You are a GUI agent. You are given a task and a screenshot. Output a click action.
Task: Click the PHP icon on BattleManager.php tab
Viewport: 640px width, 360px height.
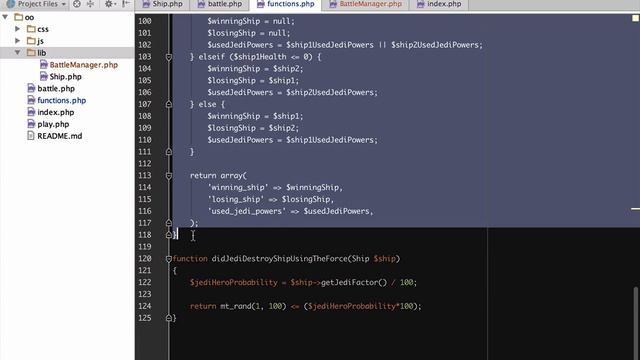pyautogui.click(x=333, y=4)
